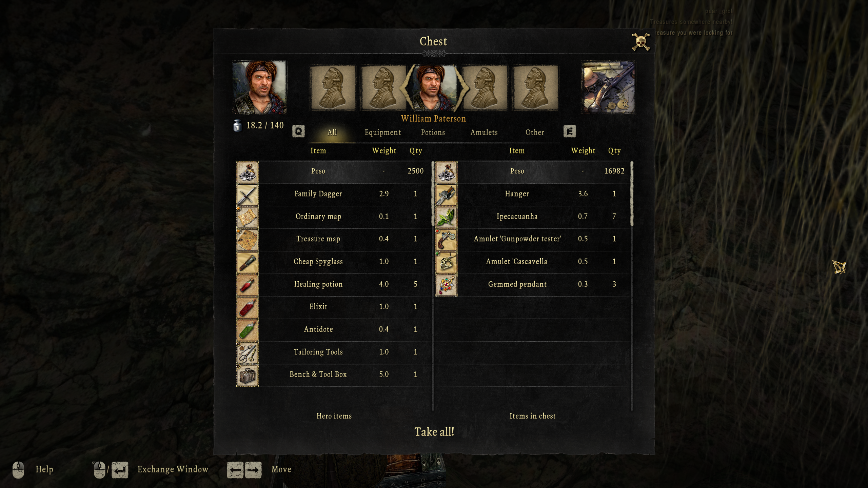868x488 pixels.
Task: Cycle to the previous tab with the Q key icon
Action: 298,131
